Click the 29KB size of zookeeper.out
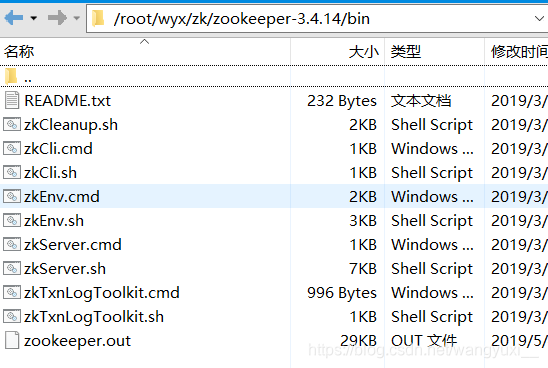Screen dimensions: 548x368 coord(359,341)
